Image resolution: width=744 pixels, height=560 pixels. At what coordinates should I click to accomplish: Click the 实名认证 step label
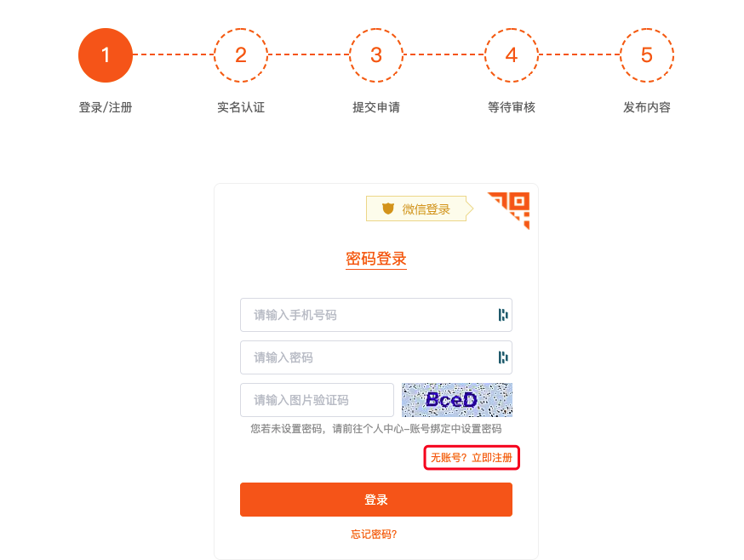(x=241, y=107)
